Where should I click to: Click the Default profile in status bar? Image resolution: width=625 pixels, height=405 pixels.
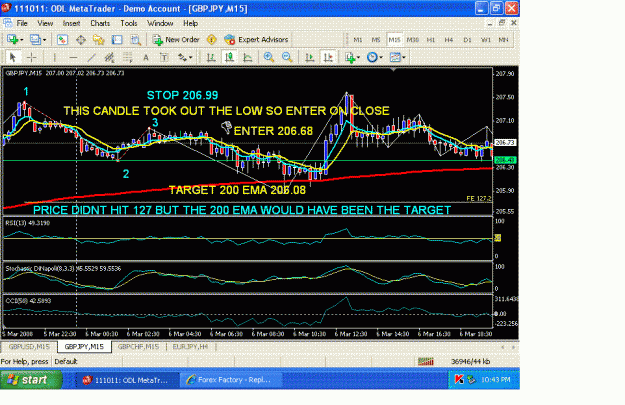(66, 362)
